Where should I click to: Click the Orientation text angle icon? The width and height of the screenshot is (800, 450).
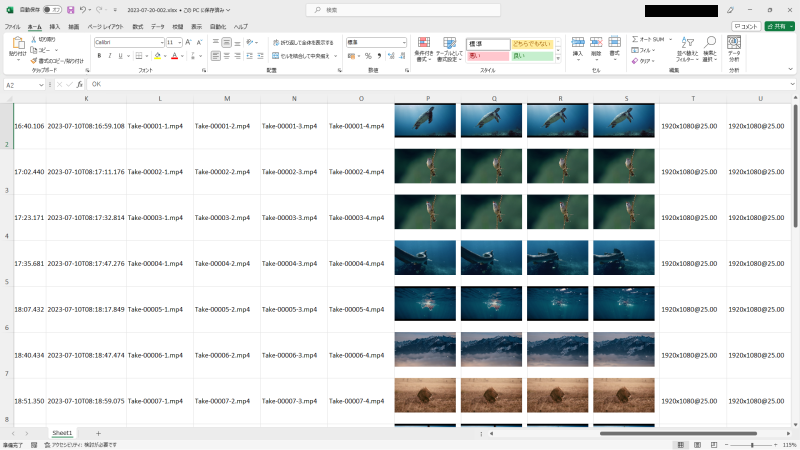pyautogui.click(x=250, y=43)
